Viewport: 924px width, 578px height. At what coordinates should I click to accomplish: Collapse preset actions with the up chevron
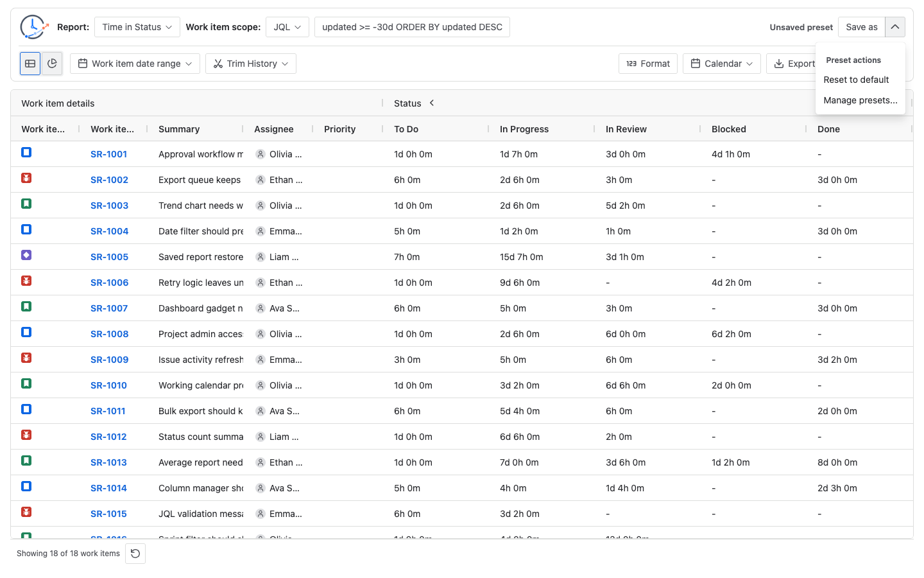895,27
